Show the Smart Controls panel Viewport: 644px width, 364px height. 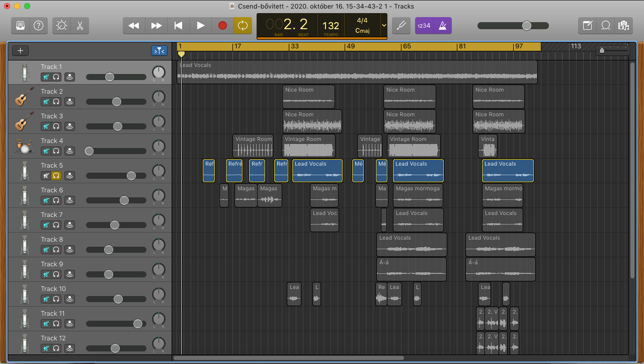62,25
